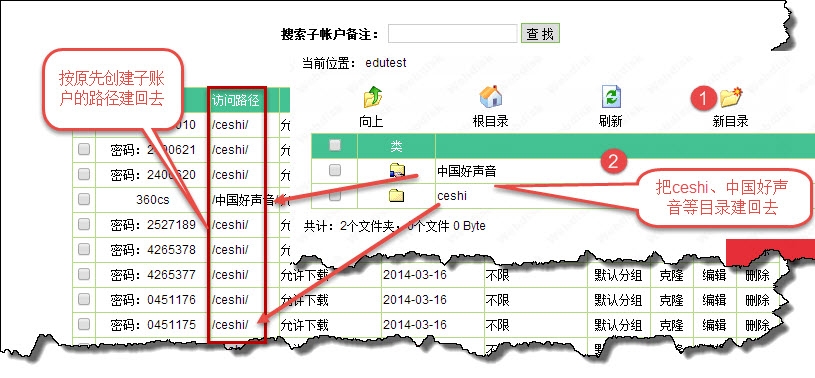This screenshot has height=378, width=815.
Task: Click date 2014-03-16 in row 0451176
Action: pyautogui.click(x=415, y=300)
